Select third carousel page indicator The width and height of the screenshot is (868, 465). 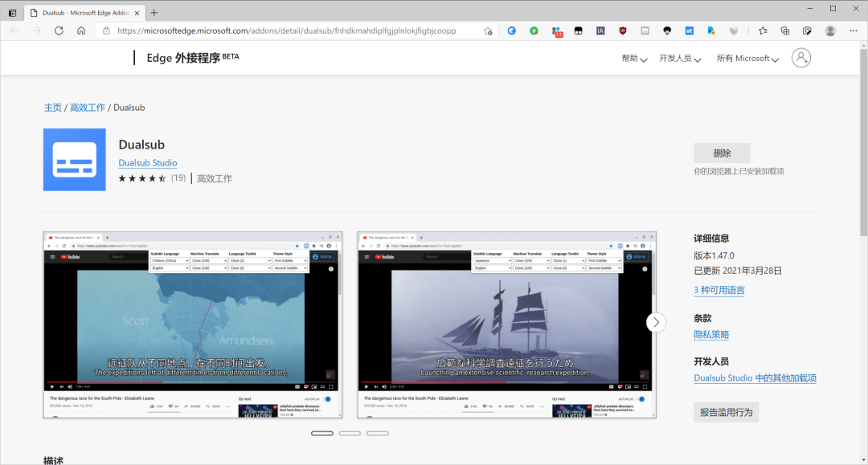coord(378,434)
